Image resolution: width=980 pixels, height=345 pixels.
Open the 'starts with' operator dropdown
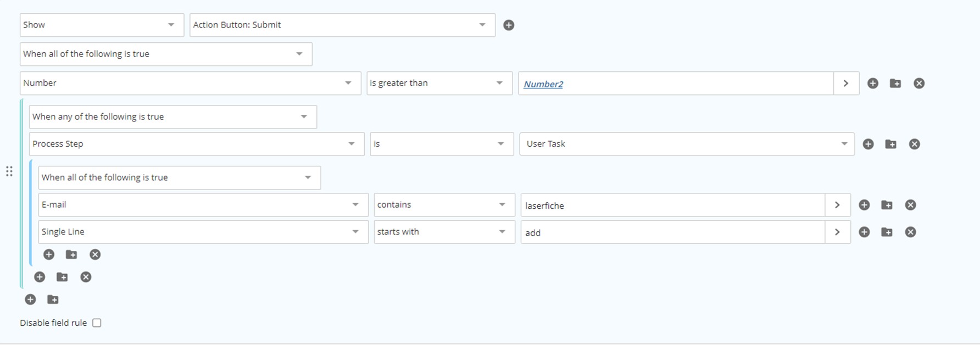point(444,232)
